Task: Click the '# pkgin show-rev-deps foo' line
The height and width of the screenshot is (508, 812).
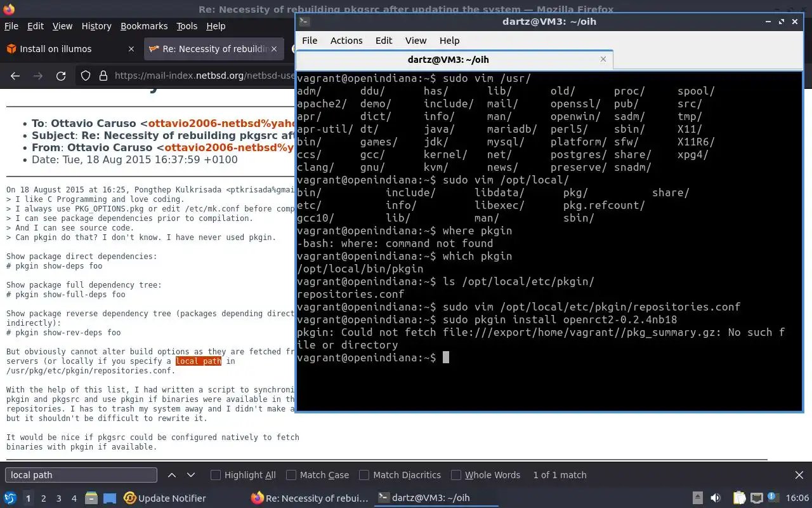Action: [63, 333]
